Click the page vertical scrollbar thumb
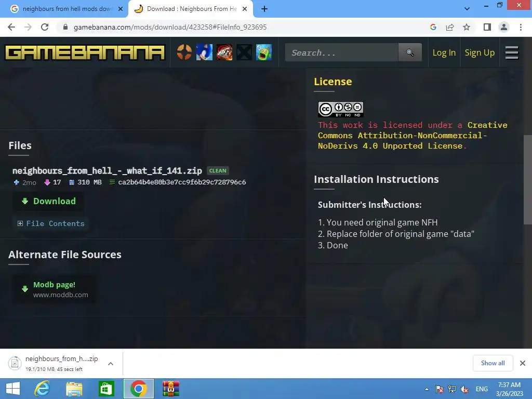Viewport: 532px width, 399px height. [x=527, y=180]
